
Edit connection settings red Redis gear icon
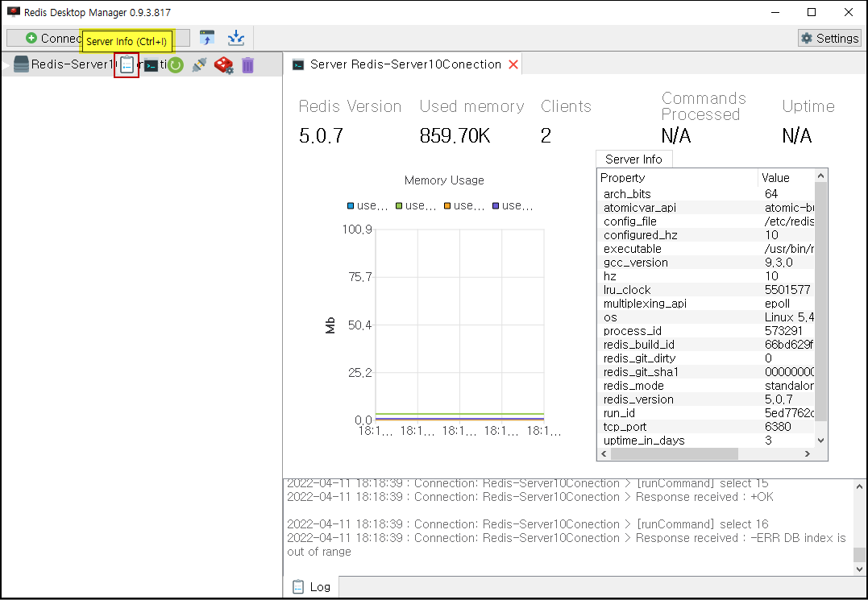coord(223,65)
